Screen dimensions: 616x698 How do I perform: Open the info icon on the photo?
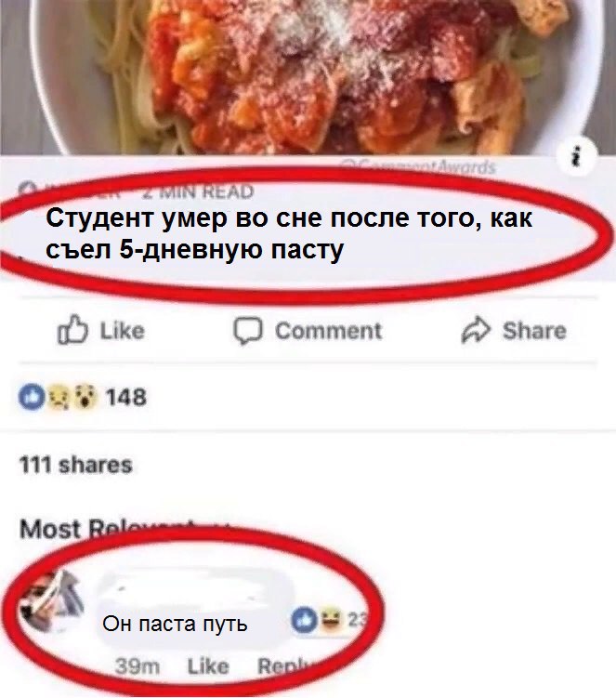click(576, 156)
